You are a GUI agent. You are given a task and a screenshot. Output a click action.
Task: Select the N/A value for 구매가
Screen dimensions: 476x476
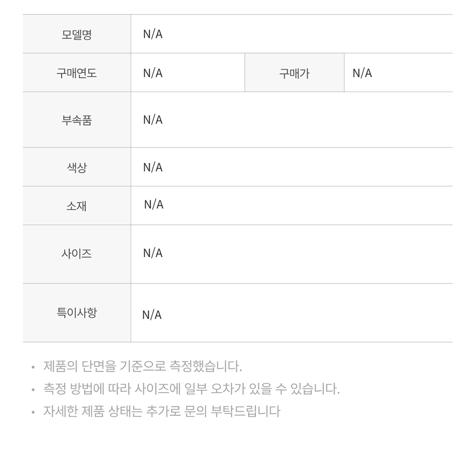pyautogui.click(x=362, y=73)
